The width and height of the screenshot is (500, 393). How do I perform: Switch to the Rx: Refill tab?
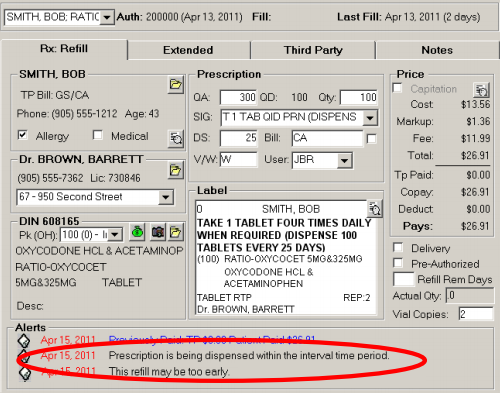pos(64,49)
